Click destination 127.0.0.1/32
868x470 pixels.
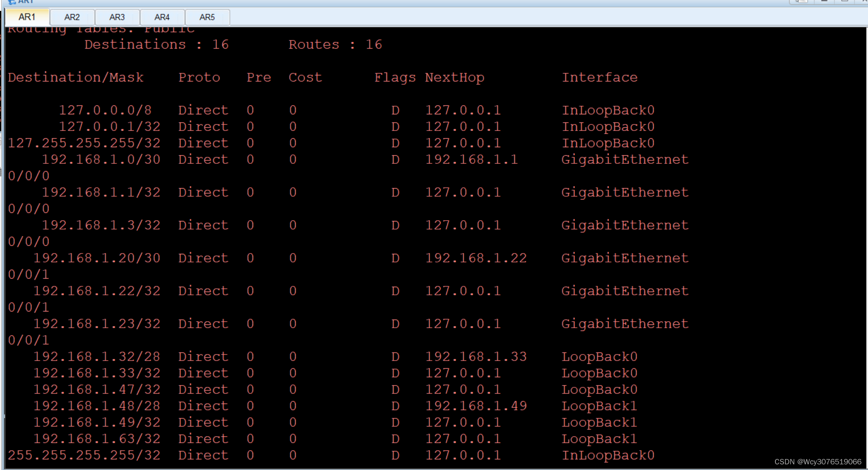coord(110,127)
